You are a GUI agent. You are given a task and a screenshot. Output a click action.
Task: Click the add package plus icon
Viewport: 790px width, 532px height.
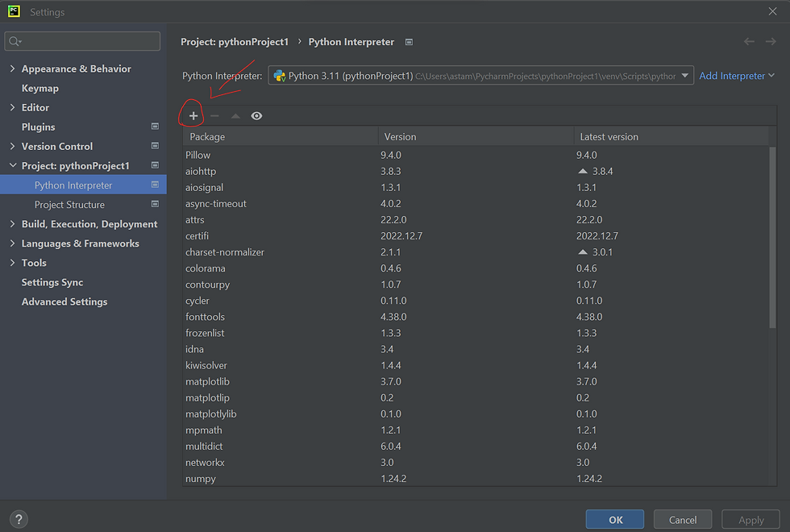193,116
